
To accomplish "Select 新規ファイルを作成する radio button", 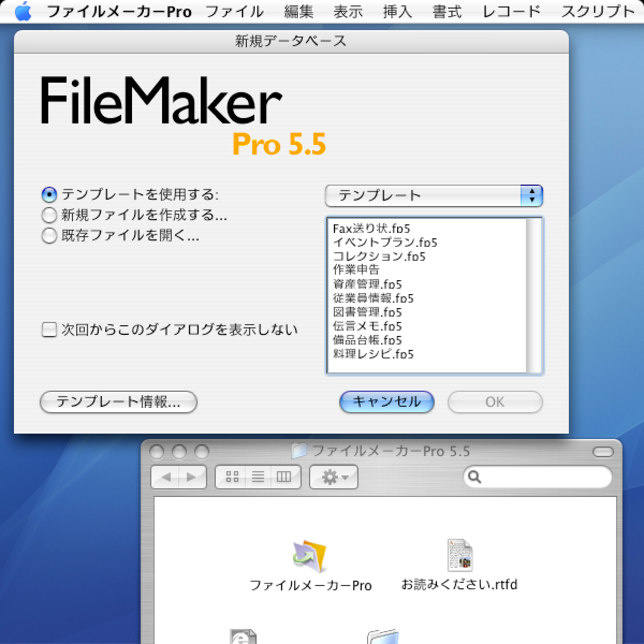I will pyautogui.click(x=49, y=215).
